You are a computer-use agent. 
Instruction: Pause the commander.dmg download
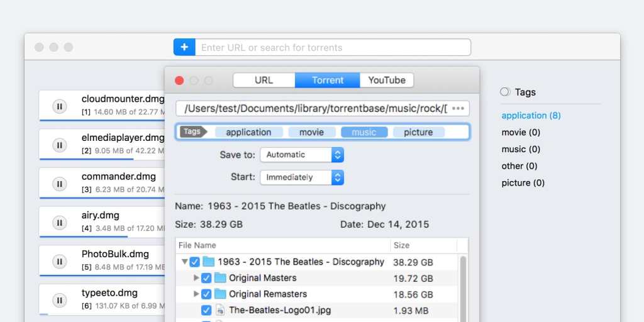pyautogui.click(x=59, y=184)
